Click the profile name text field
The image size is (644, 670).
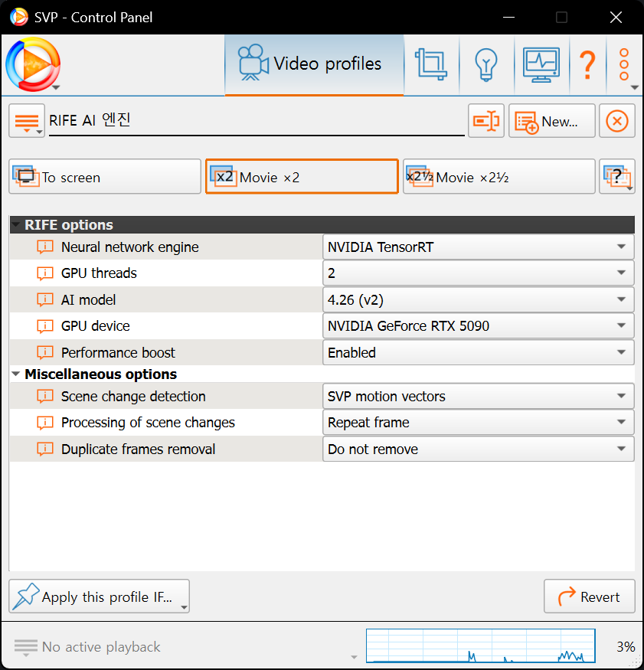[x=256, y=120]
